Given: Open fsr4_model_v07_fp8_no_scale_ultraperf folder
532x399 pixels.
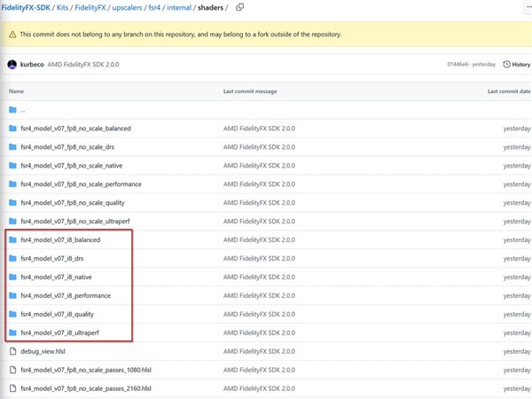Looking at the screenshot, I should (x=75, y=221).
